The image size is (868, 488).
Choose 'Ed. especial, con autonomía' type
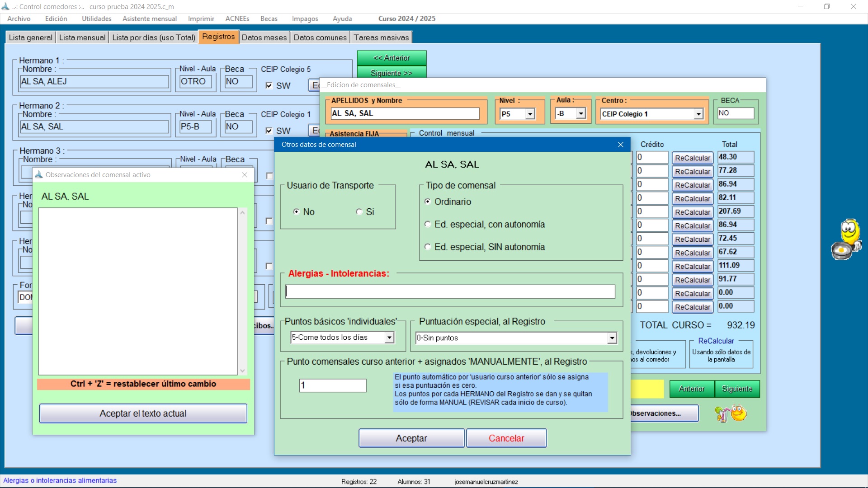pyautogui.click(x=428, y=225)
